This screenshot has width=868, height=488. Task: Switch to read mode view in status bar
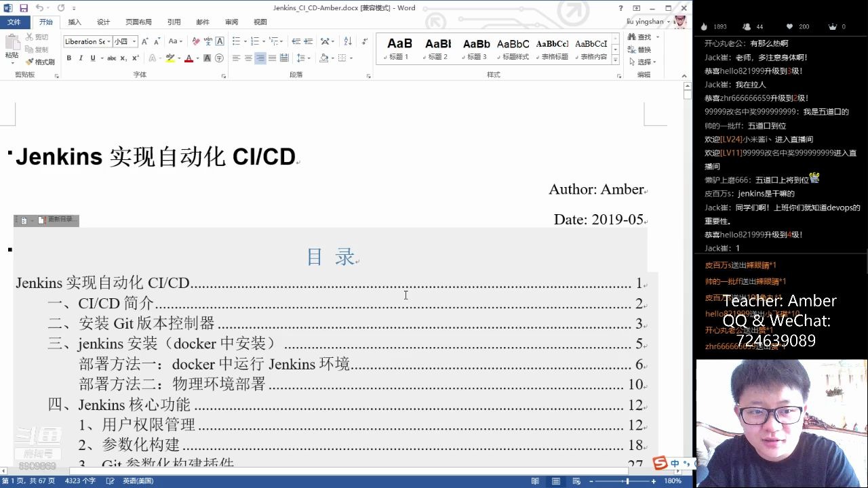(x=535, y=481)
